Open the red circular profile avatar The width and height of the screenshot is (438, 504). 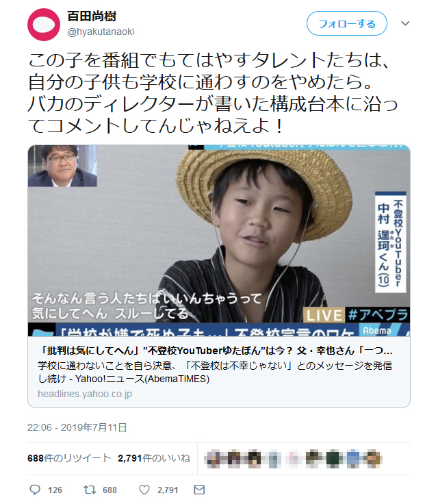pos(44,25)
